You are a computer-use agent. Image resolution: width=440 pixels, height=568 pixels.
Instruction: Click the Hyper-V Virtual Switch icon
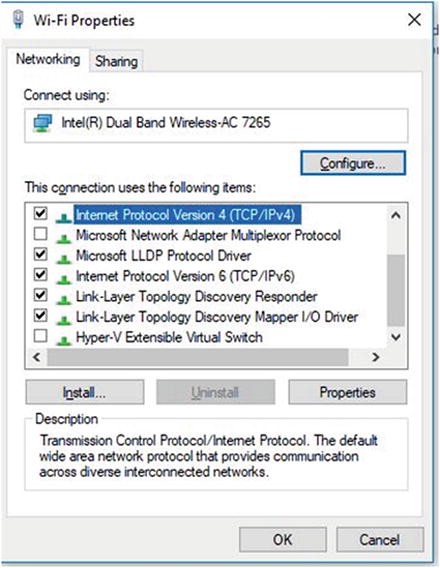[64, 340]
